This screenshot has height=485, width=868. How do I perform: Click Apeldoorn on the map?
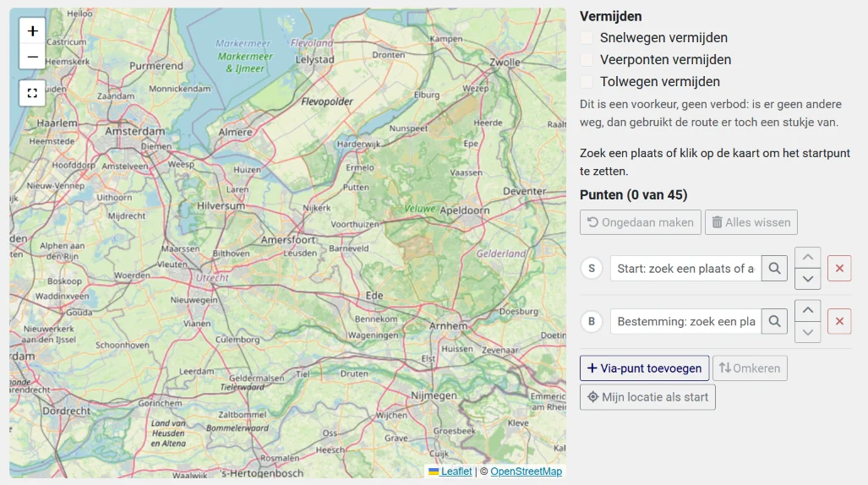tap(465, 210)
